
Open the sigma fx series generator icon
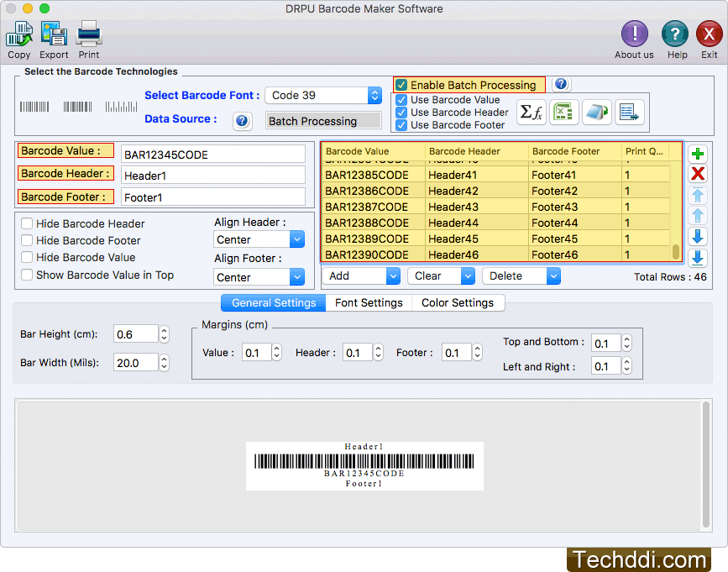(x=531, y=113)
